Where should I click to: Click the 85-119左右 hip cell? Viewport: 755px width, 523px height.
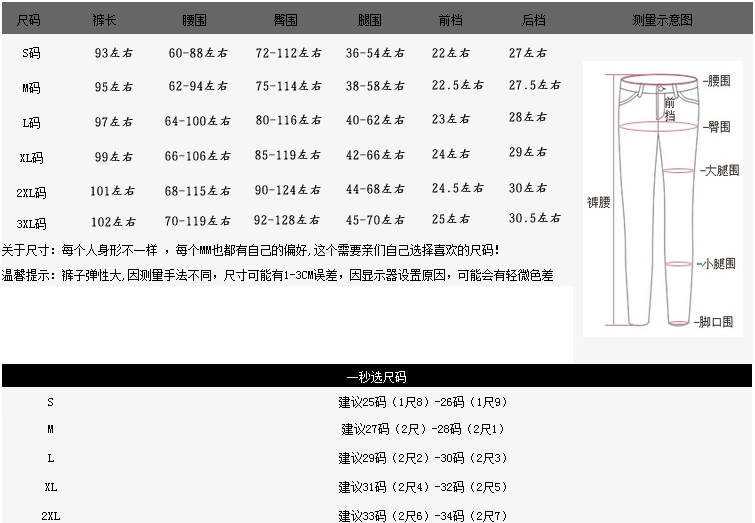[287, 155]
